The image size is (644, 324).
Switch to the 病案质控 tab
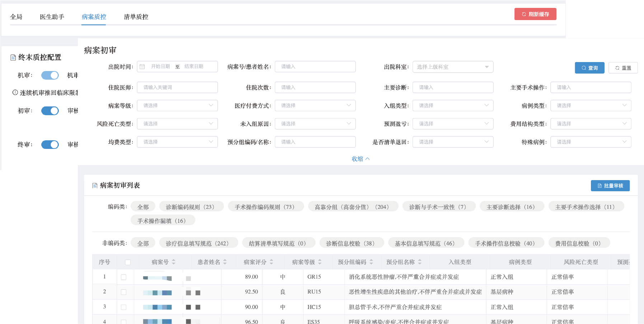[94, 17]
